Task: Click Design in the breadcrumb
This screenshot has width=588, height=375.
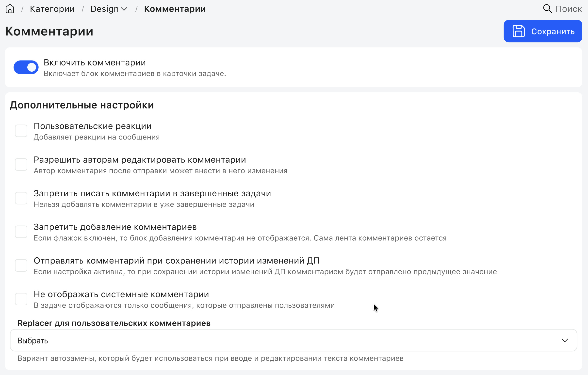Action: coord(104,9)
